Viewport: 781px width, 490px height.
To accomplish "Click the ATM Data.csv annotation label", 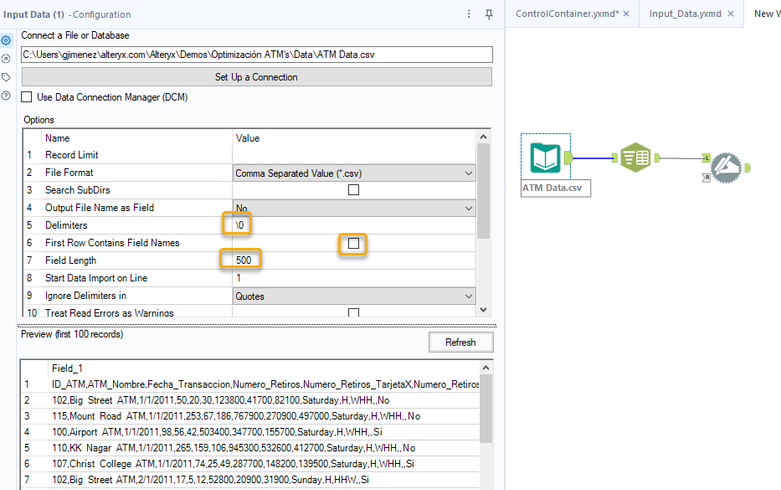I will point(555,188).
